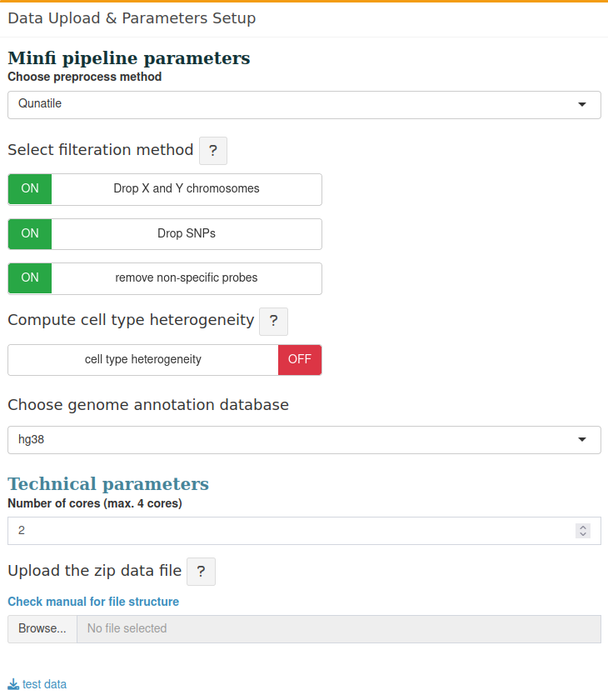Click the genome annotation dropdown caret
This screenshot has width=608, height=700.
[581, 440]
